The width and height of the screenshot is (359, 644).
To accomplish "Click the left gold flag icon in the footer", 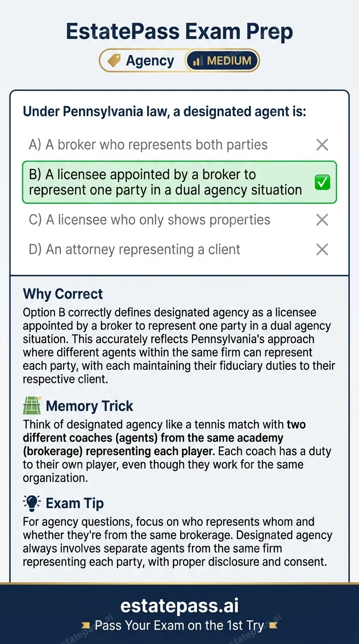I will pyautogui.click(x=85, y=625).
